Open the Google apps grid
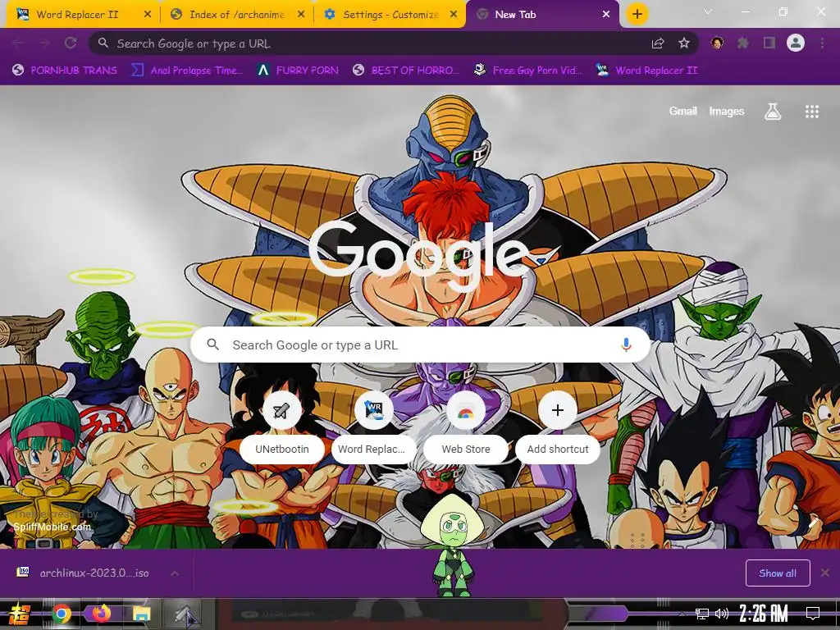This screenshot has width=840, height=630. [x=812, y=112]
